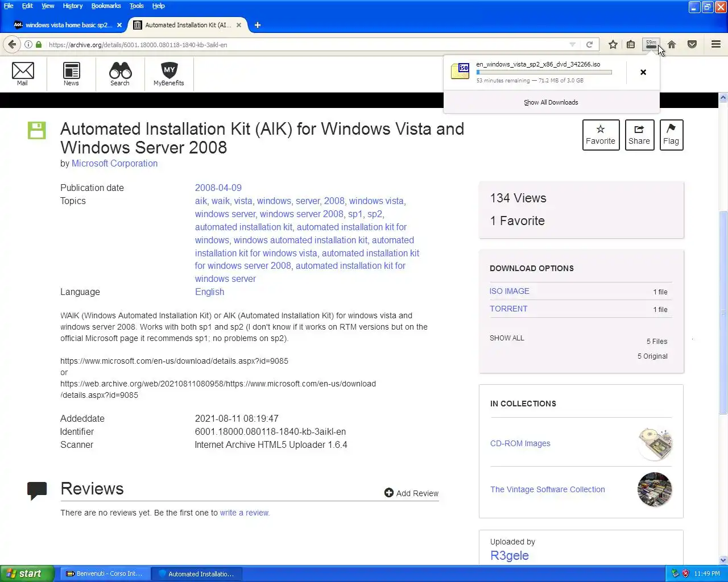Open the File menu
Viewport: 728px width, 582px height.
9,6
